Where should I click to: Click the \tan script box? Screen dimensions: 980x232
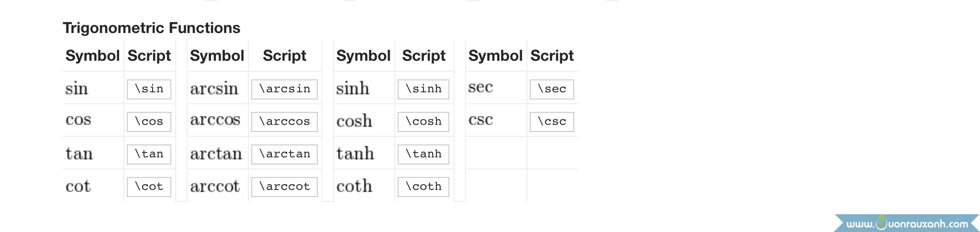149,154
